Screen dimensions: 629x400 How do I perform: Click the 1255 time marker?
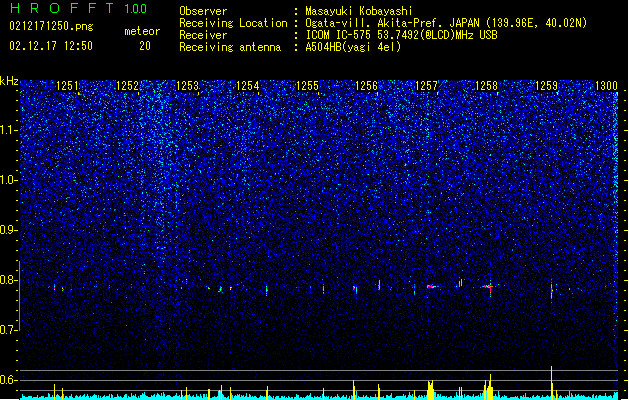pyautogui.click(x=307, y=86)
